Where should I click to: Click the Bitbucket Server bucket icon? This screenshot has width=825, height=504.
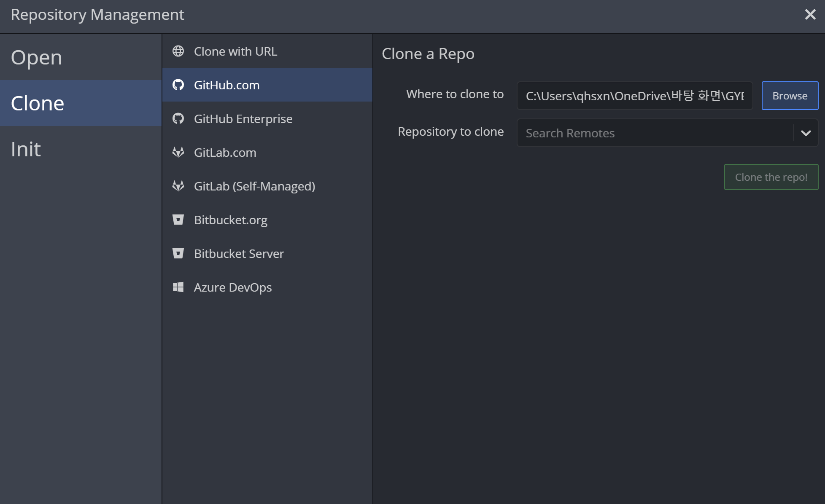tap(178, 253)
